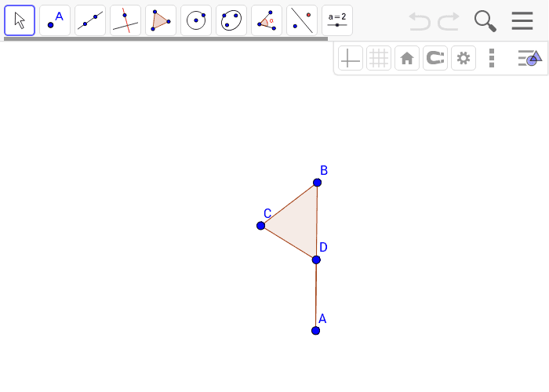Click point D on the segment
Viewport: 549px width, 392px height.
pos(316,260)
